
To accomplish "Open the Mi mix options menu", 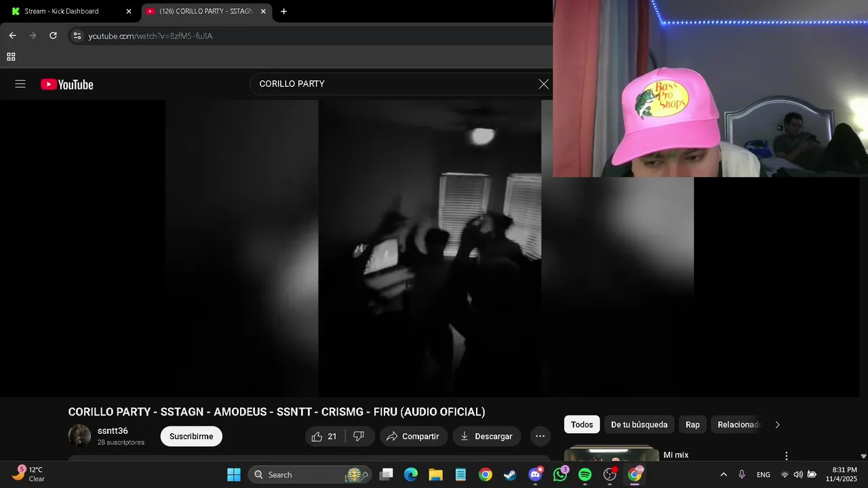I will 787,455.
